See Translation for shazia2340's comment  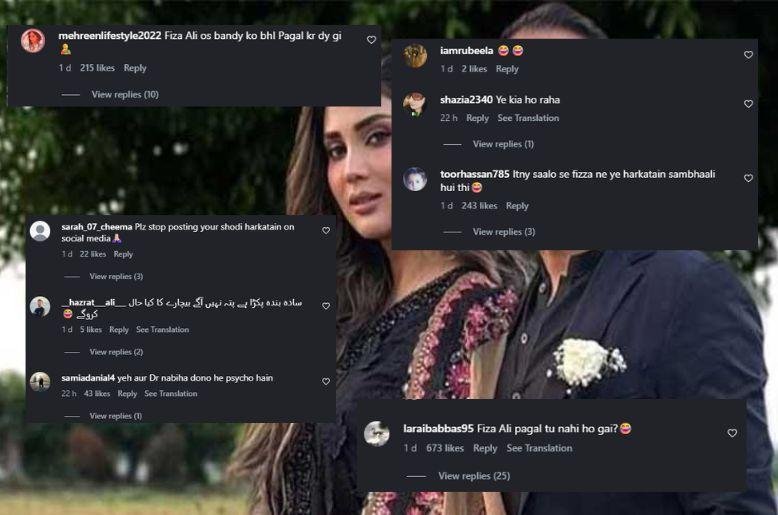pyautogui.click(x=528, y=118)
